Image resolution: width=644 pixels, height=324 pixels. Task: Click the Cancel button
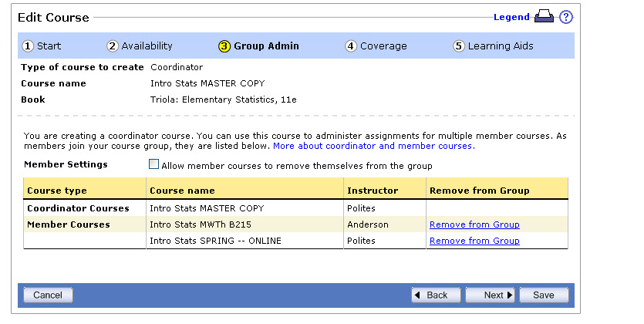(x=48, y=295)
